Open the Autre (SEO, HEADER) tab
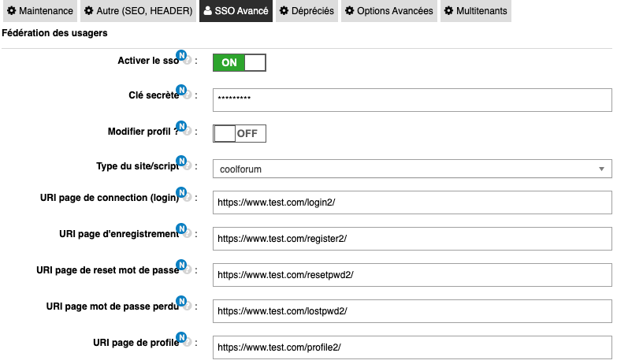 click(139, 11)
